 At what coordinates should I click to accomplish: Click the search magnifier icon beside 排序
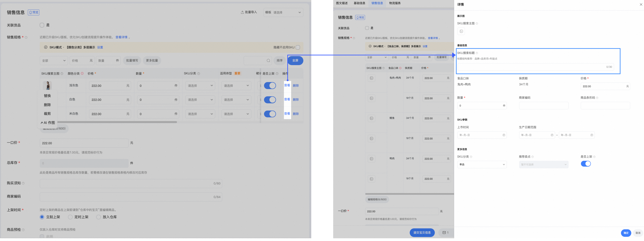click(268, 60)
